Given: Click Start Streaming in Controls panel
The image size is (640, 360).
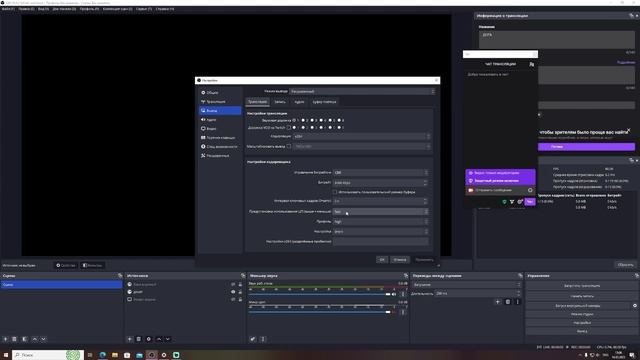Looking at the screenshot, I should click(x=582, y=286).
